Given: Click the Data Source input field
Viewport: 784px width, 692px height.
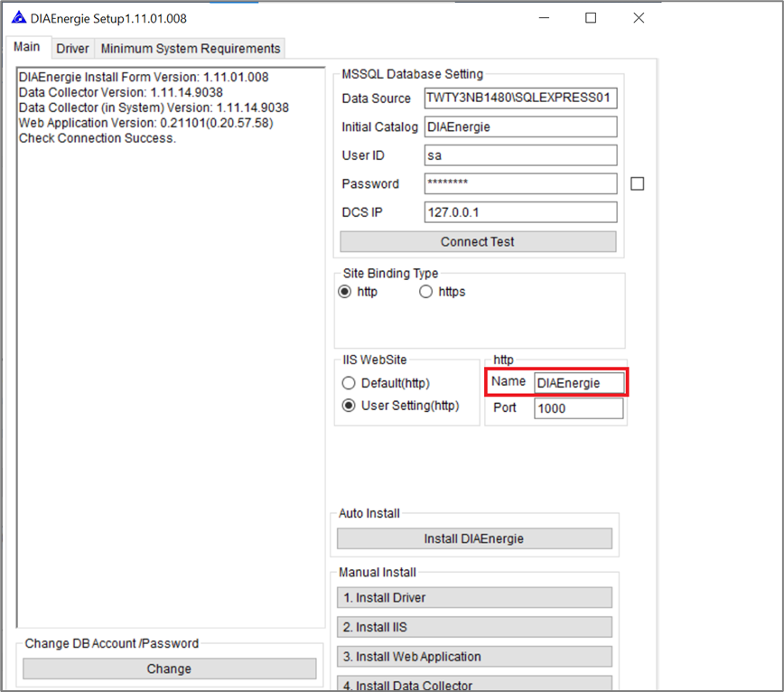Looking at the screenshot, I should click(520, 98).
